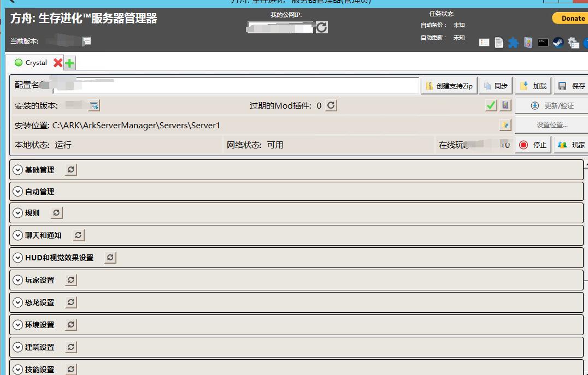
Task: Reset 规则 section with refresh icon
Action: click(56, 213)
